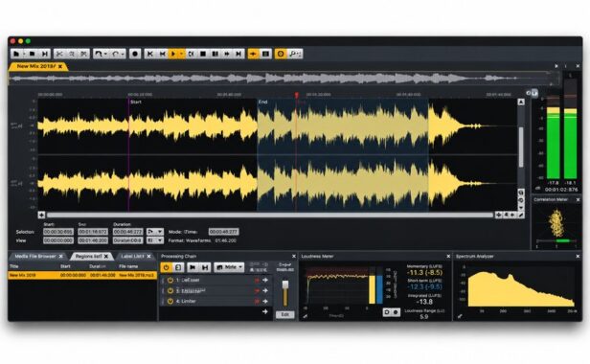Click the Pause playback button
The image size is (590, 364).
pos(216,54)
